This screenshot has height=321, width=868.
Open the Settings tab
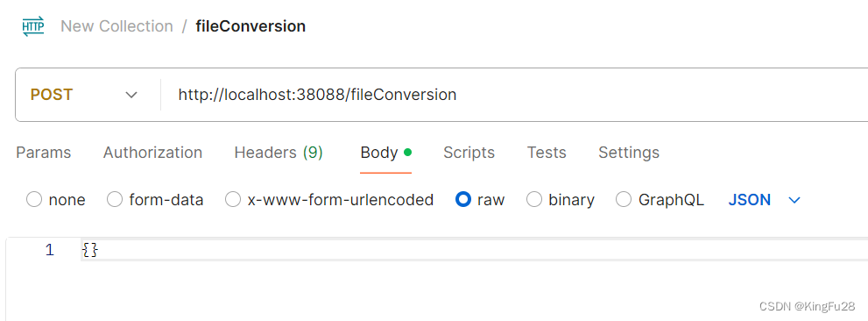(x=629, y=153)
